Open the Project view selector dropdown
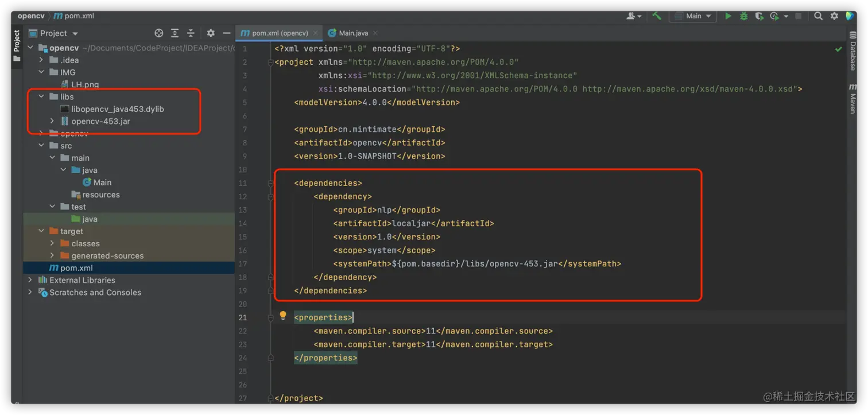 click(x=54, y=33)
